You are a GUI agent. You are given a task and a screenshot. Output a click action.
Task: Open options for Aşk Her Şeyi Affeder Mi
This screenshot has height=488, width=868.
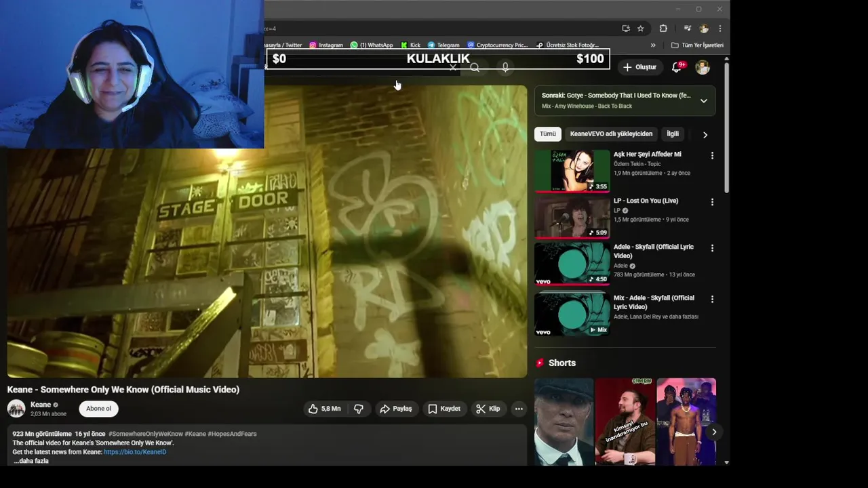point(712,156)
